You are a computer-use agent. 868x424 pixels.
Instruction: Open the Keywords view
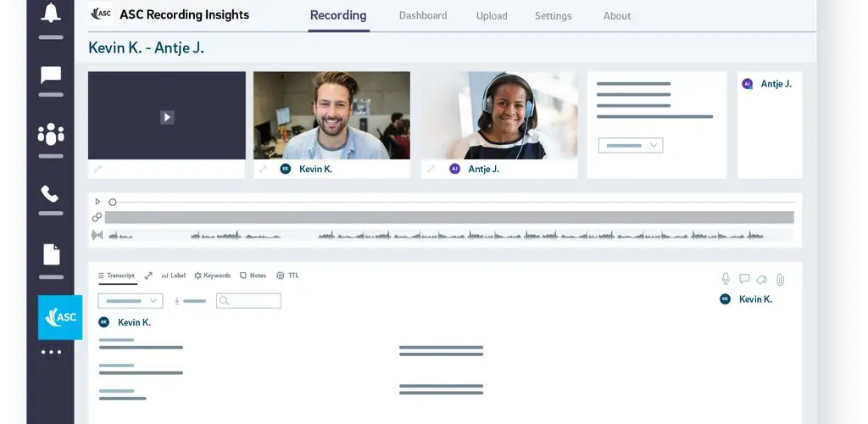tap(212, 276)
